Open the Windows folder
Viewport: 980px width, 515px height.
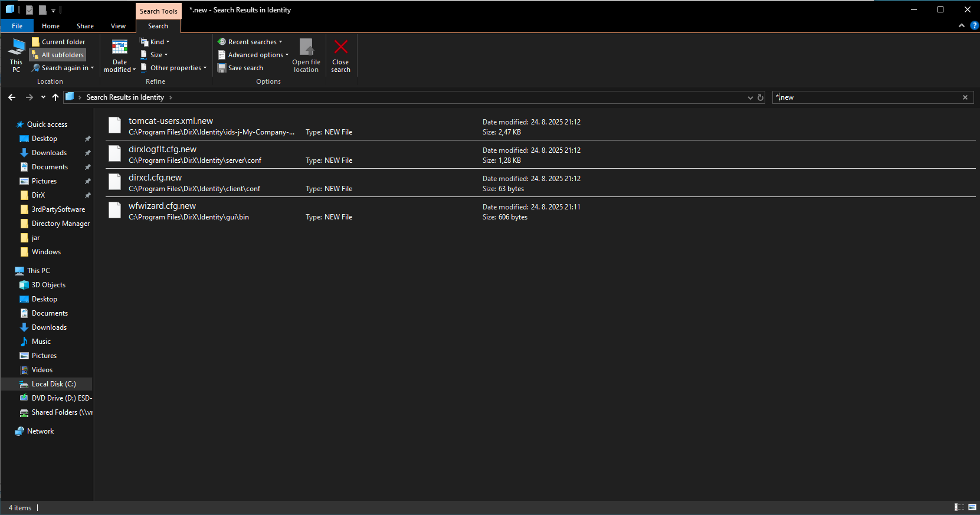(46, 252)
